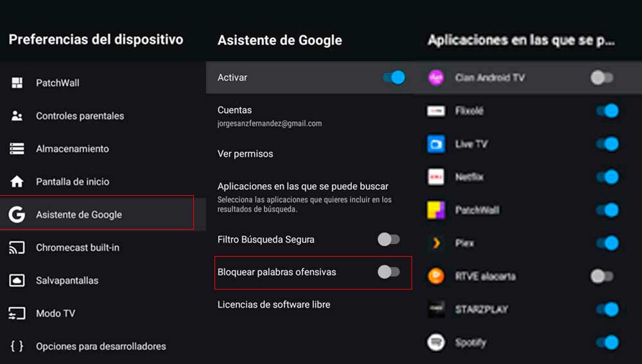Select Asistente de Google menu entry
The height and width of the screenshot is (364, 642).
[x=103, y=214]
